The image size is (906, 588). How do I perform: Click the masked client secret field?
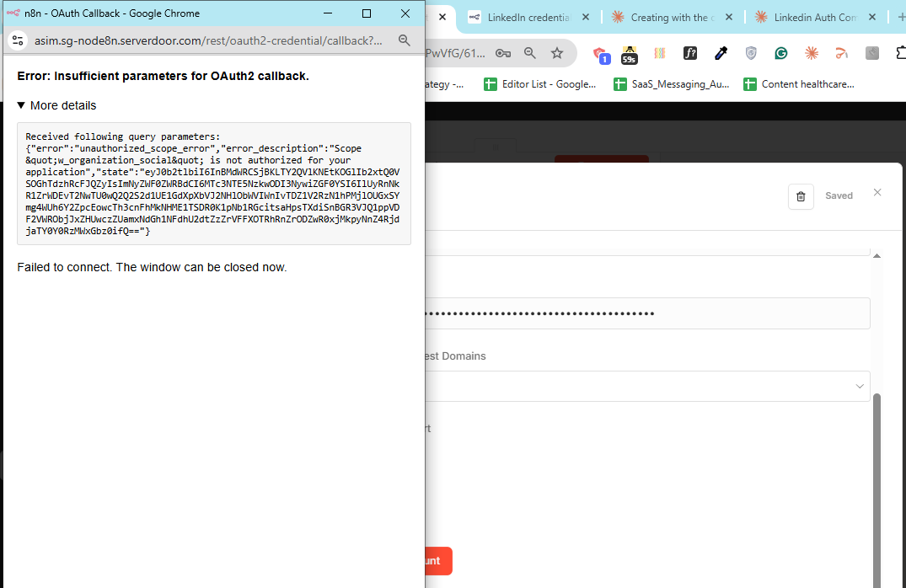pos(647,313)
